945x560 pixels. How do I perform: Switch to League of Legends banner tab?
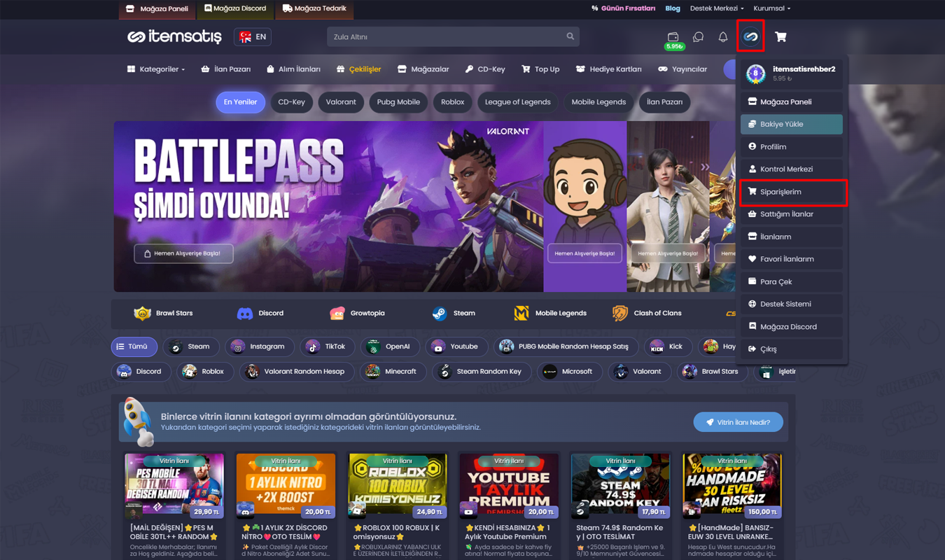coord(517,102)
